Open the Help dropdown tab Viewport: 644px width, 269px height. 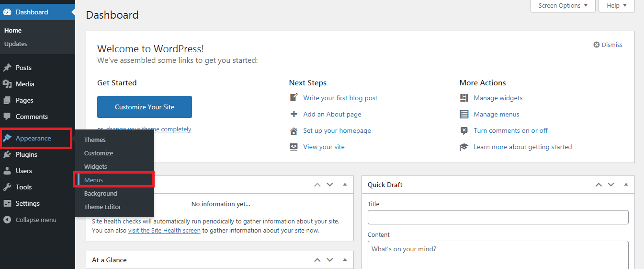coord(617,6)
